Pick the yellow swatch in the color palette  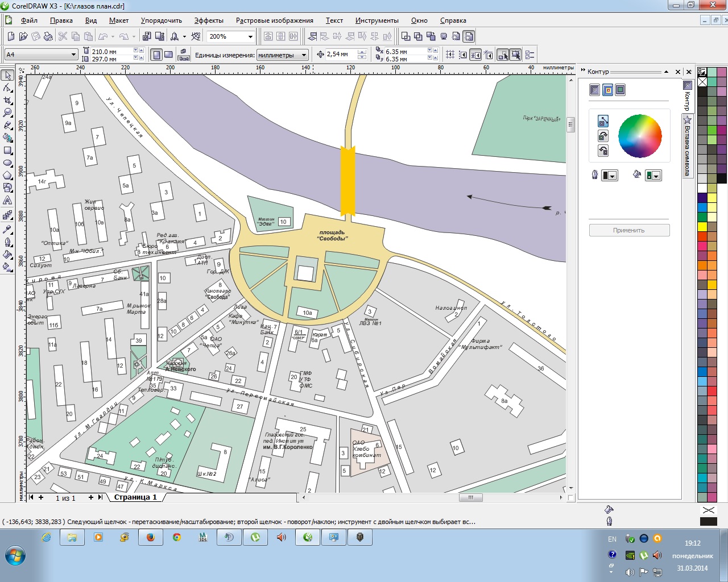702,227
